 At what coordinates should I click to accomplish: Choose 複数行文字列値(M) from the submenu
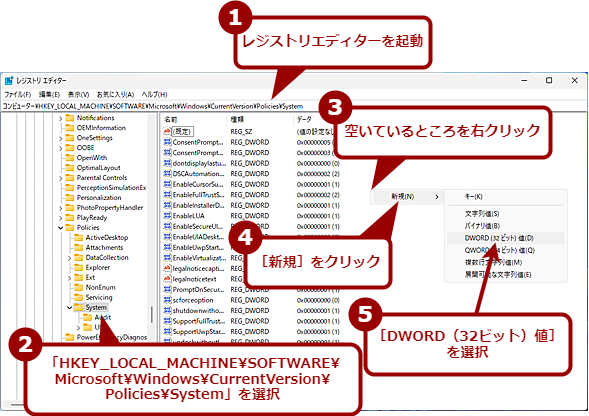click(x=506, y=262)
